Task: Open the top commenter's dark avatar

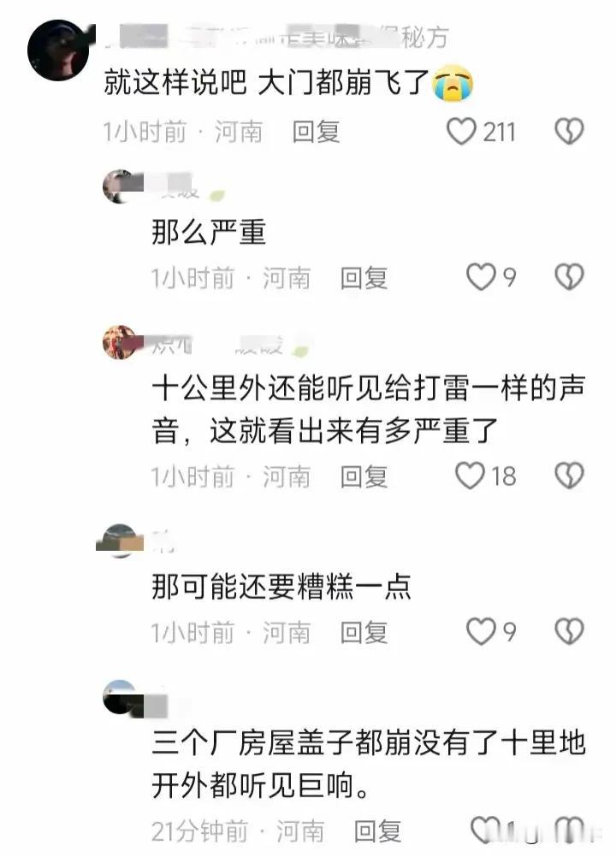Action: (58, 50)
